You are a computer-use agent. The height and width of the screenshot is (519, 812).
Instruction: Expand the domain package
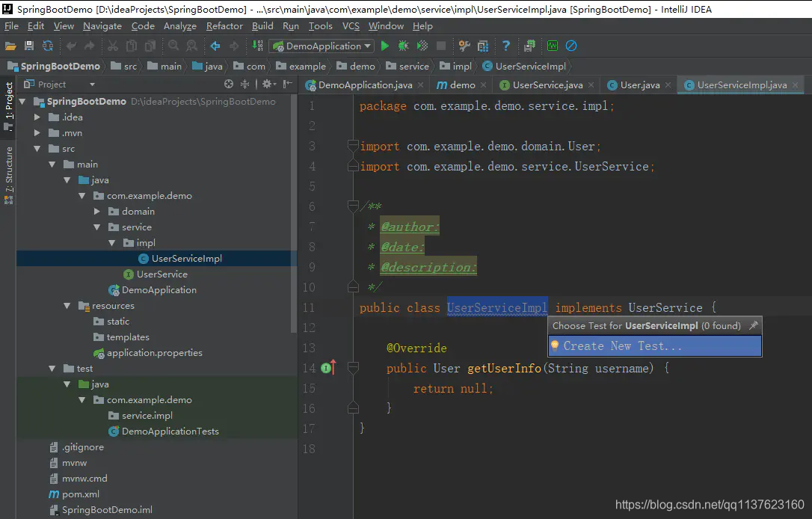click(97, 212)
